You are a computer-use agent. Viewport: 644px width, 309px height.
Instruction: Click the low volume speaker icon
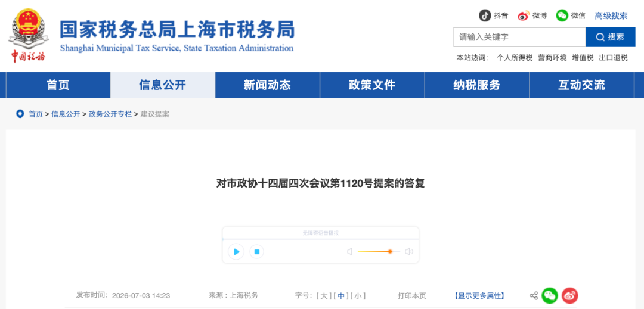349,252
